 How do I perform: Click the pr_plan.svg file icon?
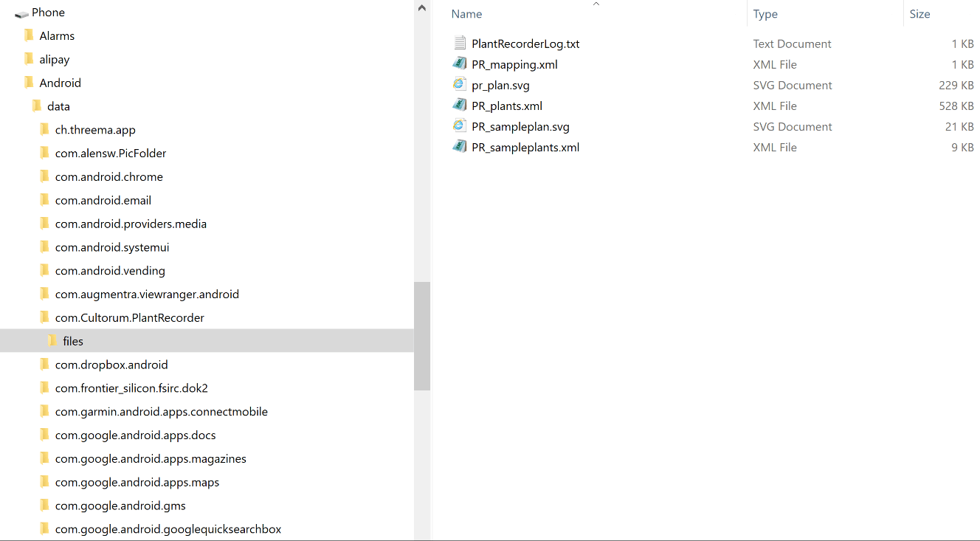pos(460,85)
